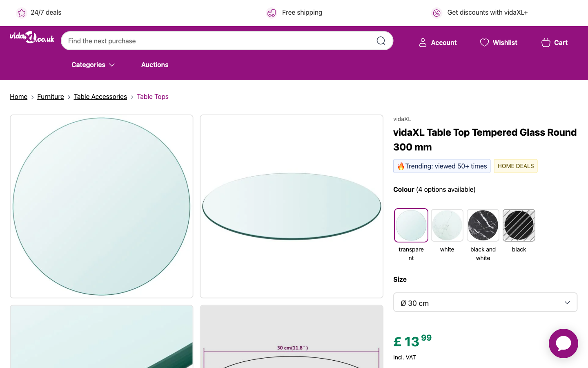Image resolution: width=588 pixels, height=368 pixels.
Task: Click the Account person icon
Action: click(423, 43)
